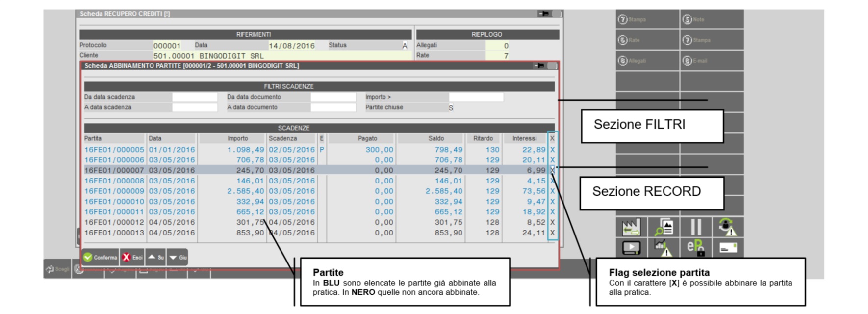The image size is (868, 314).
Task: Click the factory icon in bottom-right panel
Action: pyautogui.click(x=631, y=227)
